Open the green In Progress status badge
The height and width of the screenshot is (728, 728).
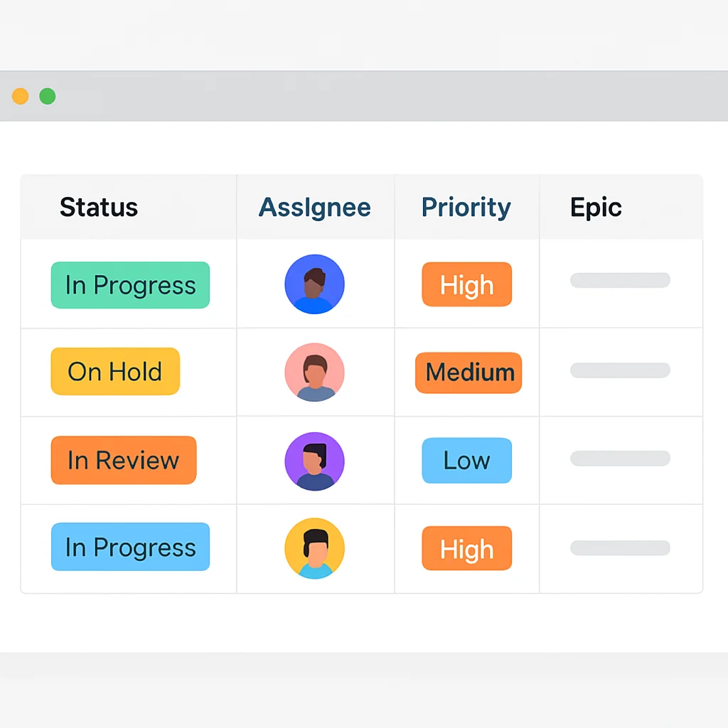pos(131,285)
